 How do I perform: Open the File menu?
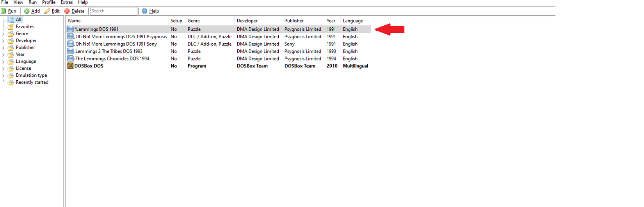pyautogui.click(x=5, y=2)
